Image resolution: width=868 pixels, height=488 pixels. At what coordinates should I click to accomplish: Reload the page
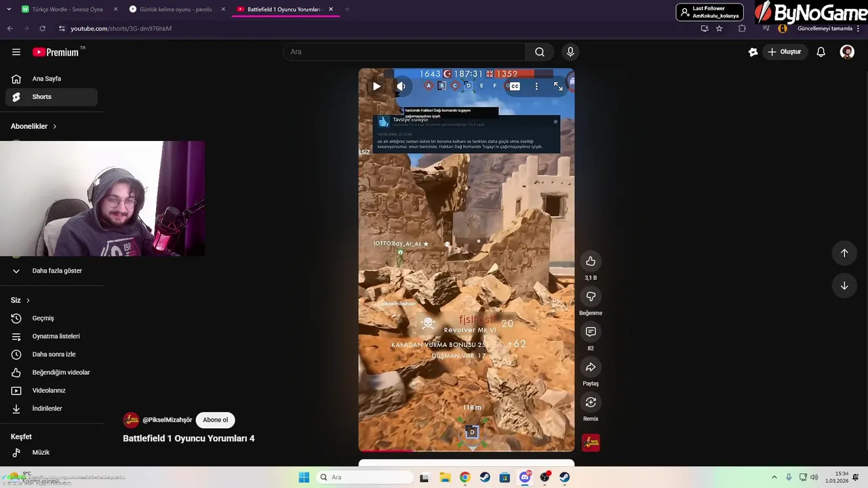pos(42,28)
